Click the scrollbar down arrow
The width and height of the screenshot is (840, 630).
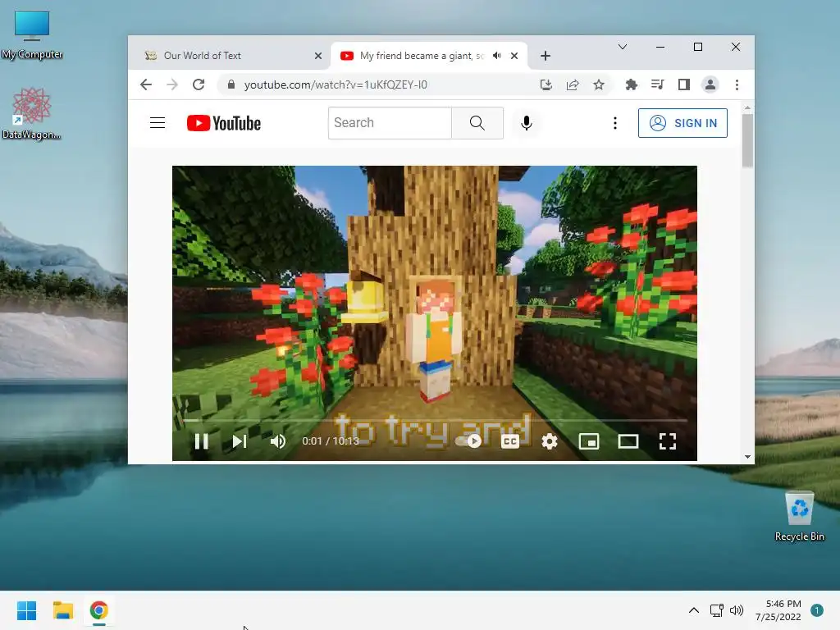(747, 457)
